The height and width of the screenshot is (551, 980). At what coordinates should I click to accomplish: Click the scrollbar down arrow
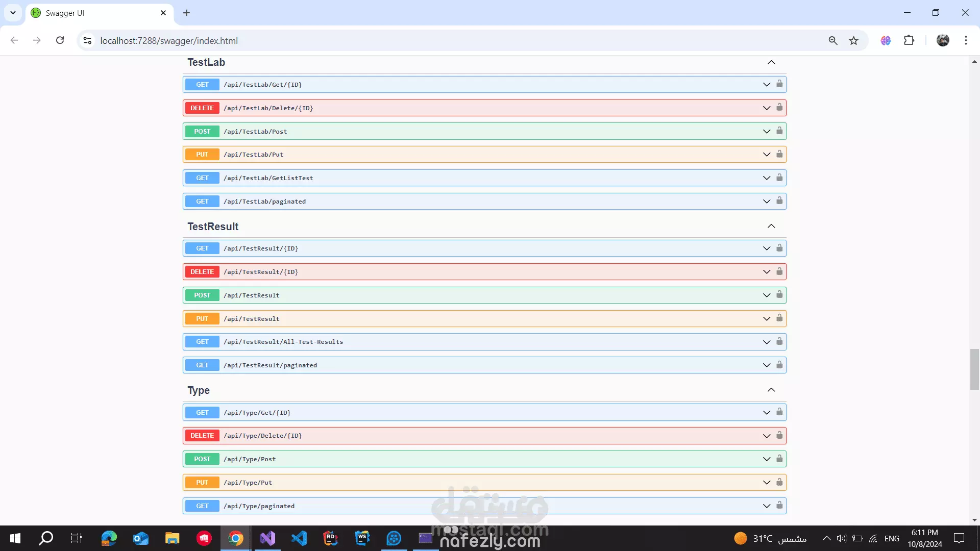click(974, 520)
